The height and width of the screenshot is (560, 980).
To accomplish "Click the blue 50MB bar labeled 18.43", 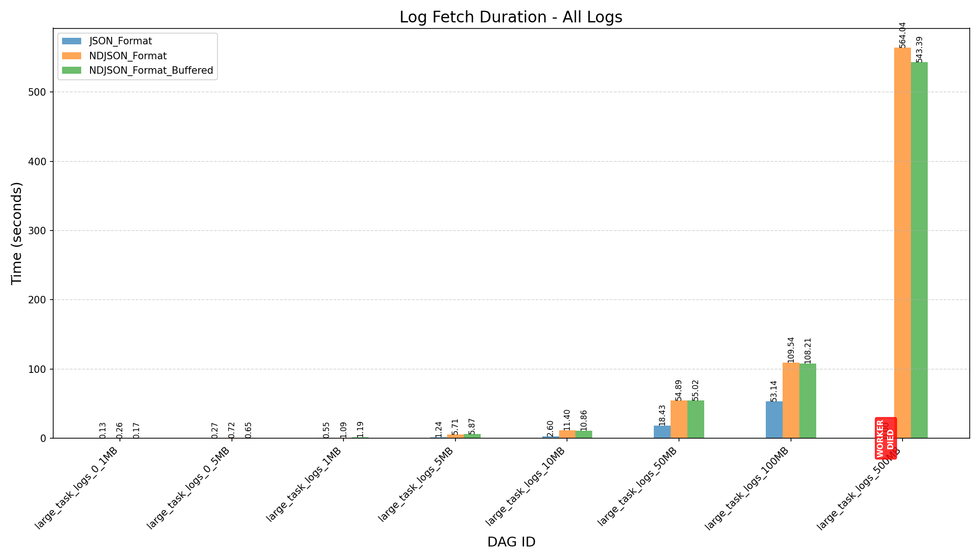I will 662,432.
